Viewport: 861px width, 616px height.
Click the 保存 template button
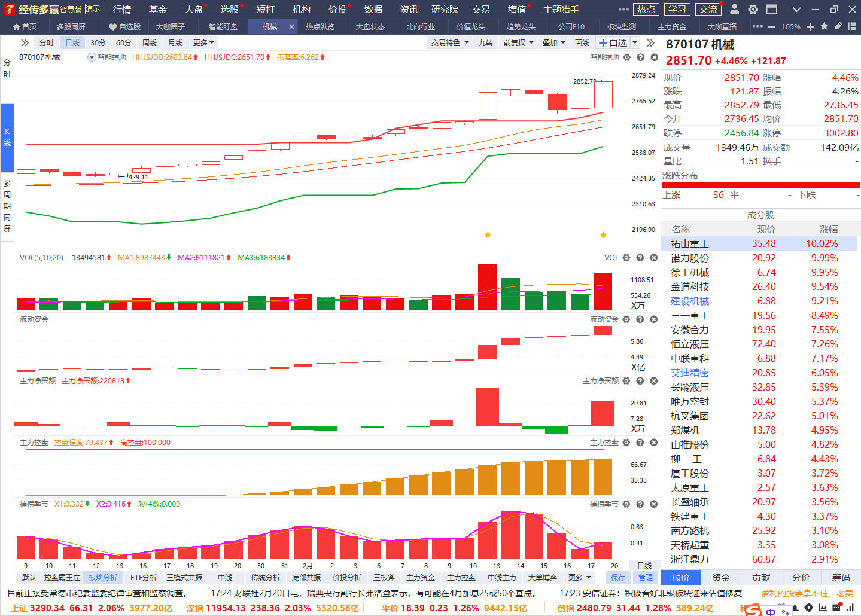pos(618,577)
